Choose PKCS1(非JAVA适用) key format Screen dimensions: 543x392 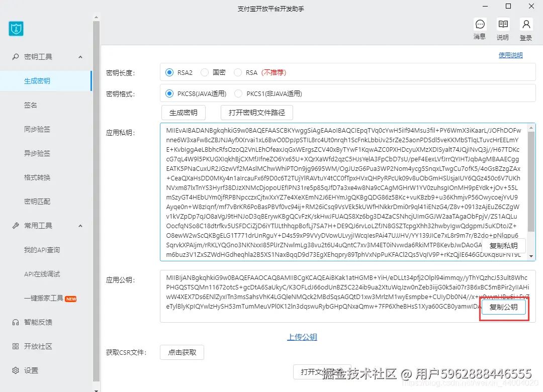238,93
